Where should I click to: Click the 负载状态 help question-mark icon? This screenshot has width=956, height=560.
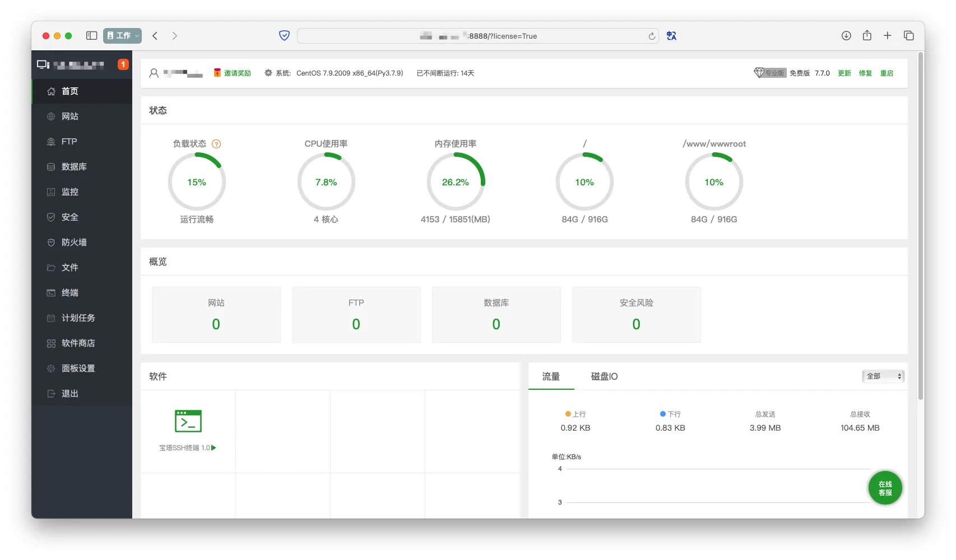point(216,144)
